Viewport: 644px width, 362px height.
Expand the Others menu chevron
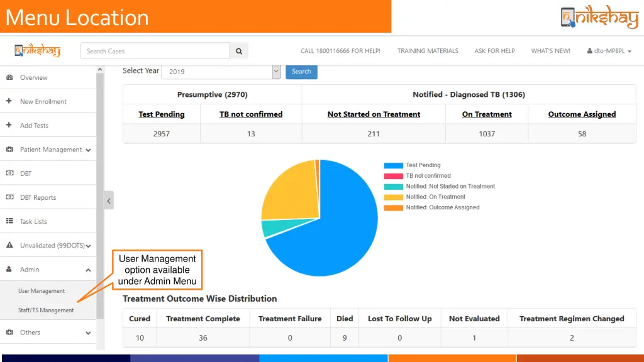[88, 333]
